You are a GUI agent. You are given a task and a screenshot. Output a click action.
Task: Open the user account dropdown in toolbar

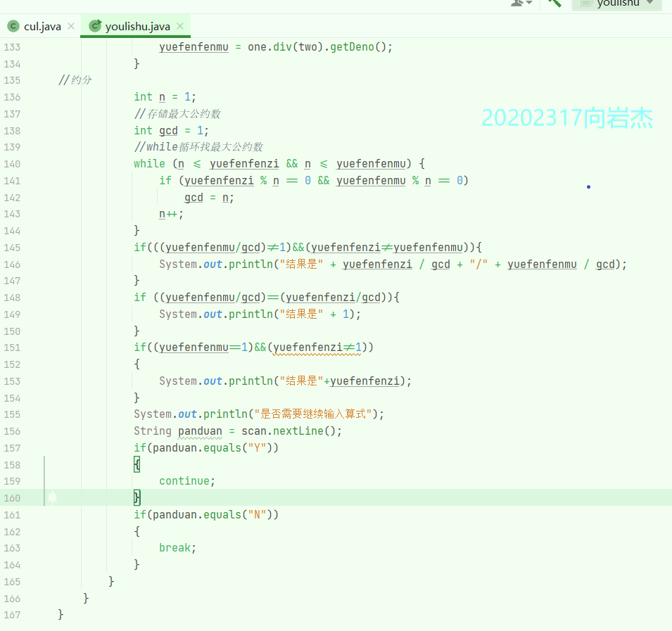521,3
